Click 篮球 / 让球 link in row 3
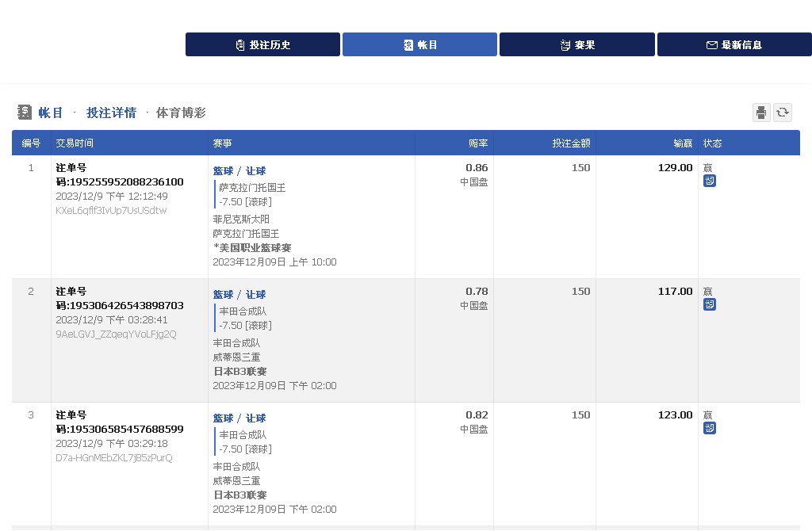The width and height of the screenshot is (812, 531). tap(239, 418)
